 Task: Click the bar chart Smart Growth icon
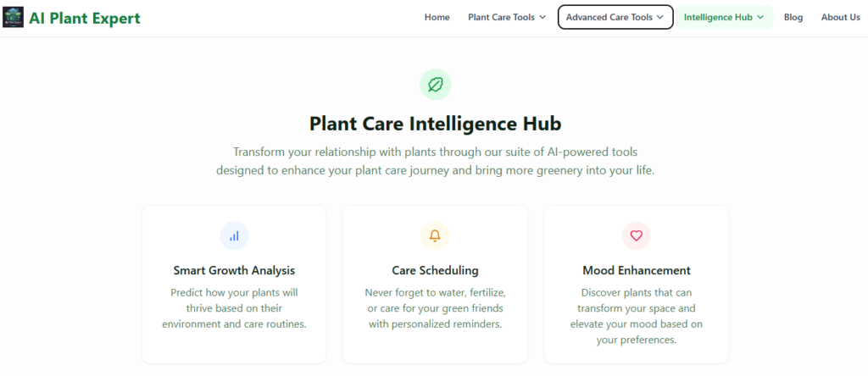pyautogui.click(x=234, y=235)
